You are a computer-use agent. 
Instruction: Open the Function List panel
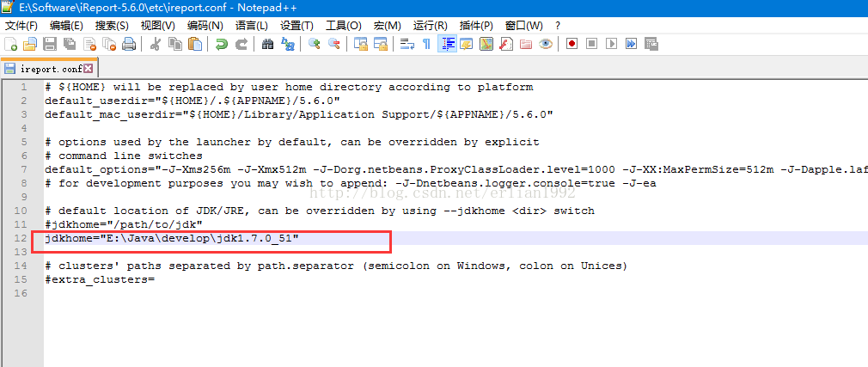[506, 45]
